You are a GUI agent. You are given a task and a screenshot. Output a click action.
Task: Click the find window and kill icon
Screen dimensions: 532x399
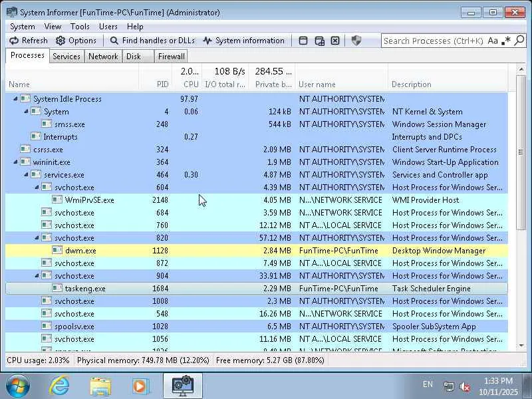click(x=335, y=41)
